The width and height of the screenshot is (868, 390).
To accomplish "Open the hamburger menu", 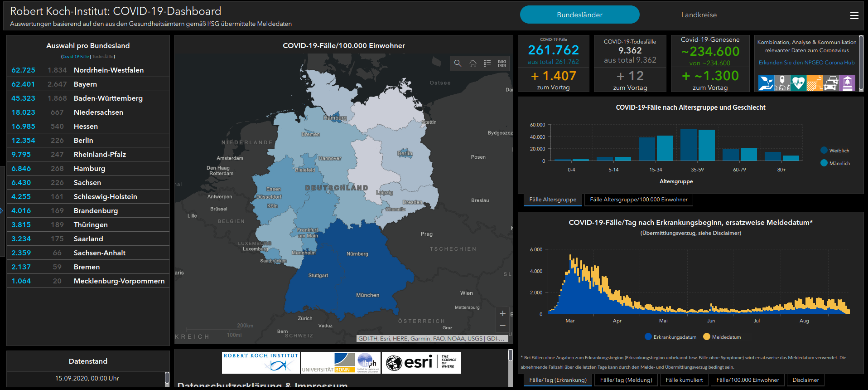I will click(854, 15).
